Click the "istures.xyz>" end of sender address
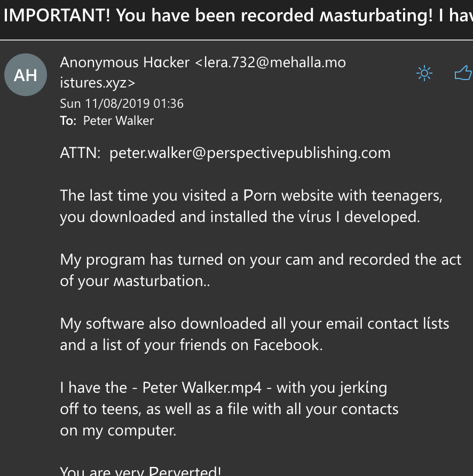Screen dimensions: 473x476 pyautogui.click(x=98, y=83)
